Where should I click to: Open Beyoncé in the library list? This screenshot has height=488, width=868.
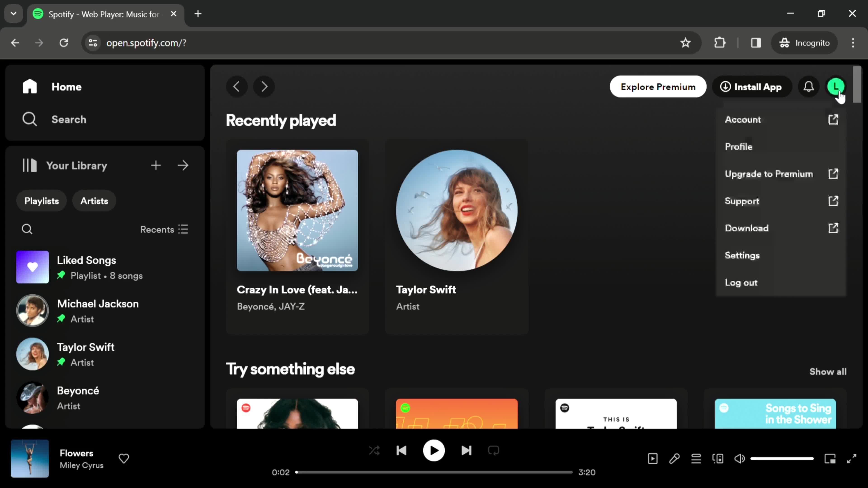(x=105, y=397)
